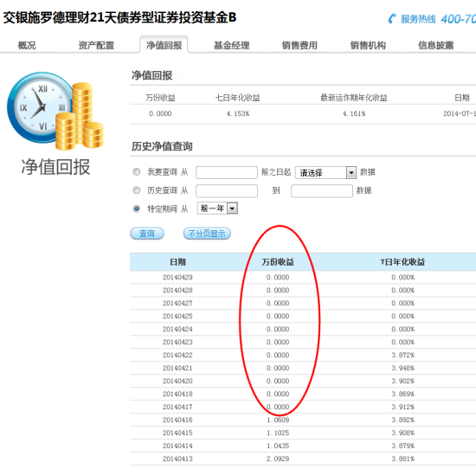Click the fund title 交银施罗德理财21天债券型证券投资基金B
Screen dimensions: 476x468
coord(119,17)
